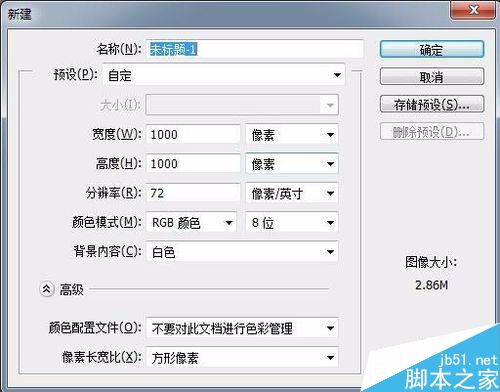The image size is (500, 392).
Task: Click the 分辨率 resolution input field
Action: click(193, 193)
